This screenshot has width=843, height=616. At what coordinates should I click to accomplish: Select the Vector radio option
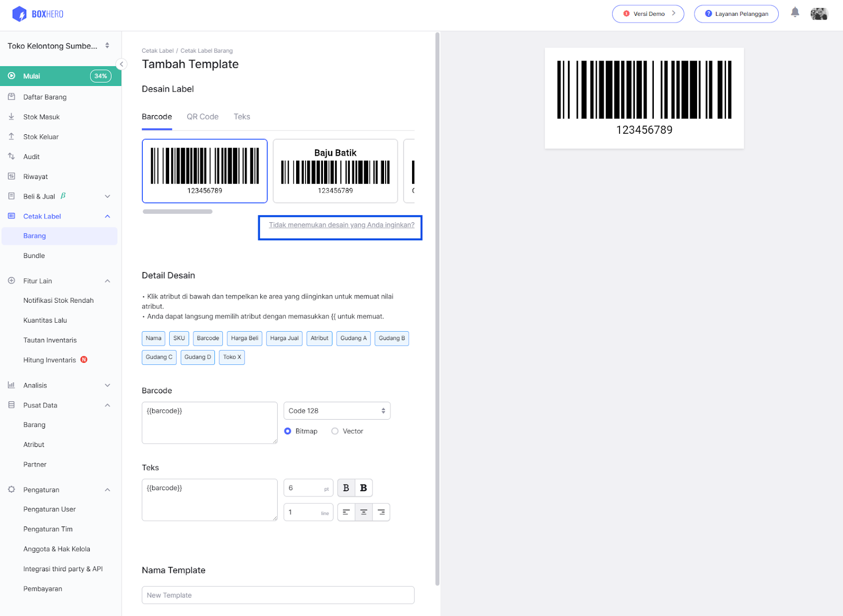tap(335, 431)
